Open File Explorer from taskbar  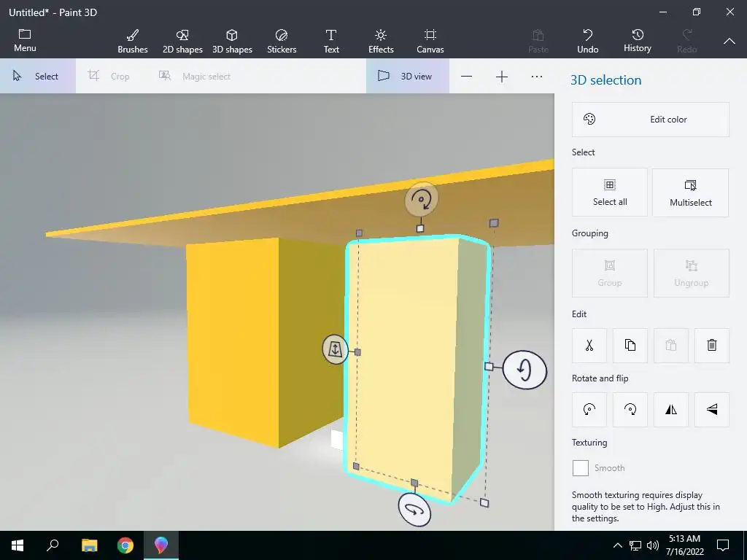89,545
